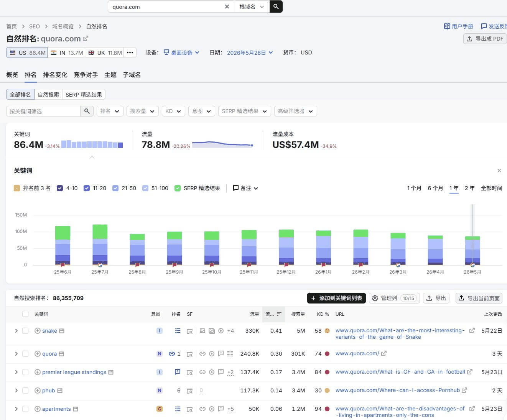Viewport: 507px width, 420px height.
Task: Click the 26年5月 bar in keywords chart
Action: 472,251
